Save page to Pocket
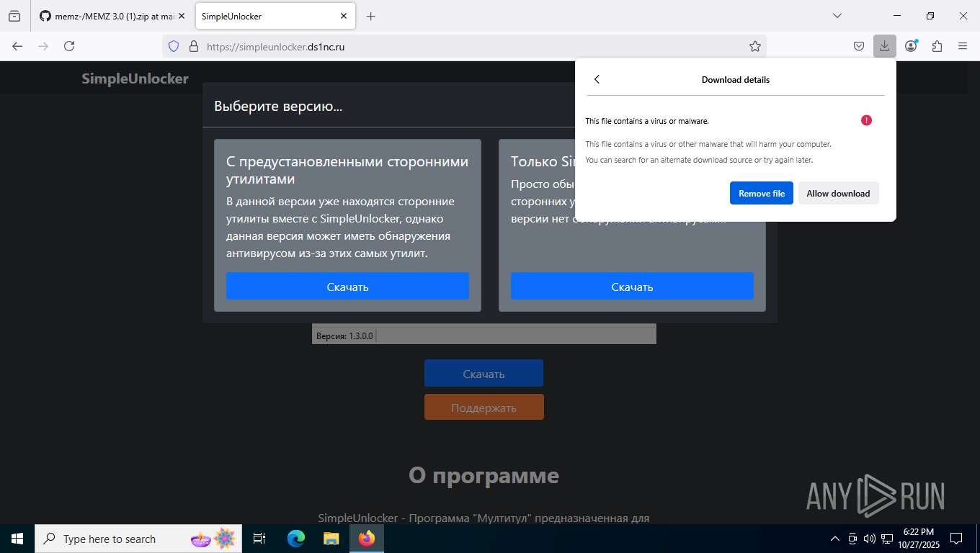Image resolution: width=980 pixels, height=553 pixels. [859, 46]
